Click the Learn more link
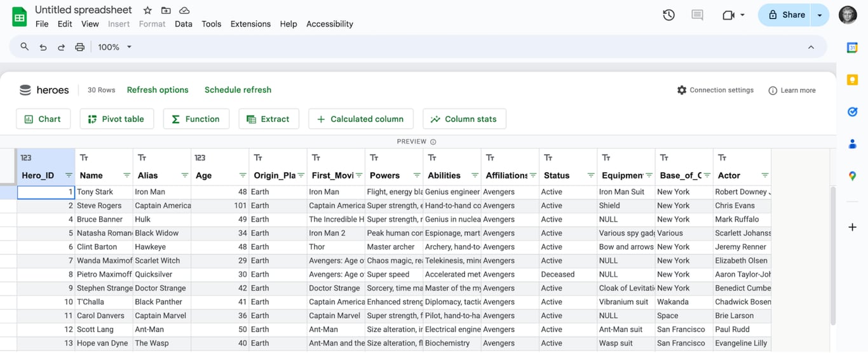 [x=792, y=90]
